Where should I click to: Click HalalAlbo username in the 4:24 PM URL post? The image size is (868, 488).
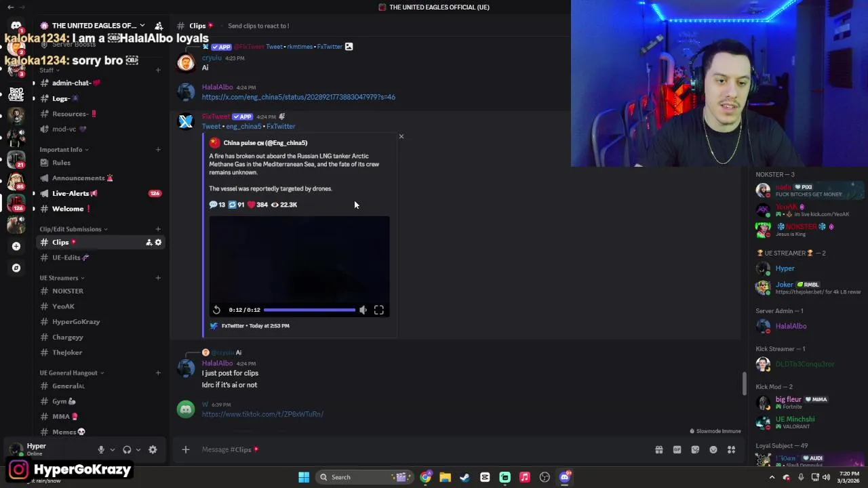coord(217,87)
